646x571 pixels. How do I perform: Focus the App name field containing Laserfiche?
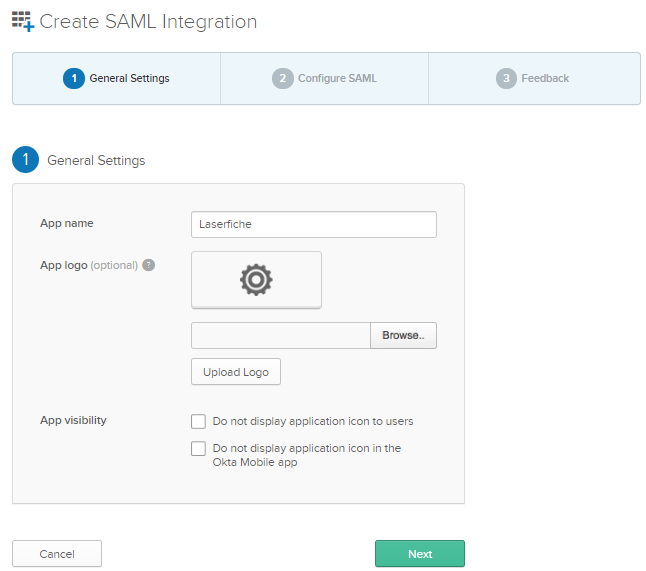click(313, 225)
